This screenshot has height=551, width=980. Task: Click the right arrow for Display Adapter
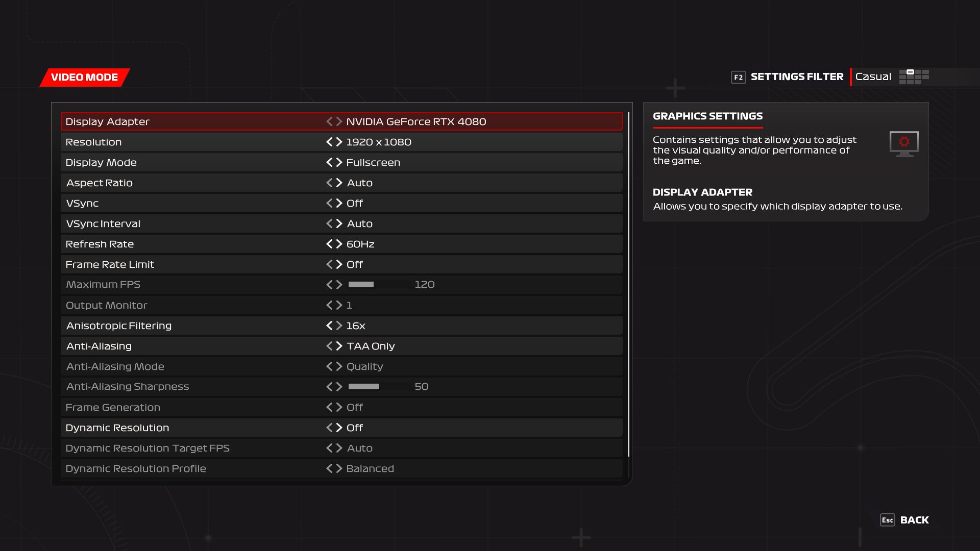(x=339, y=121)
